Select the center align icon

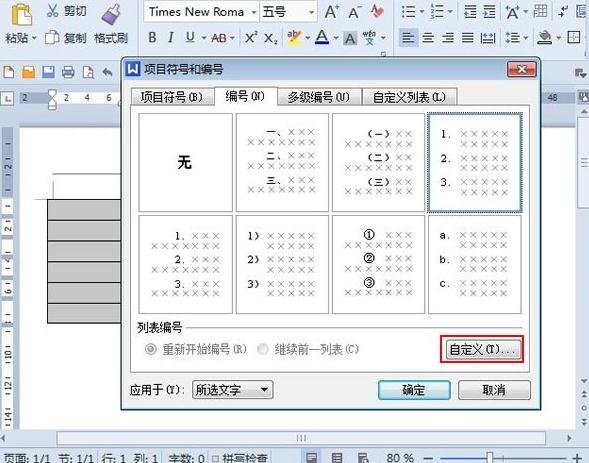tap(428, 38)
